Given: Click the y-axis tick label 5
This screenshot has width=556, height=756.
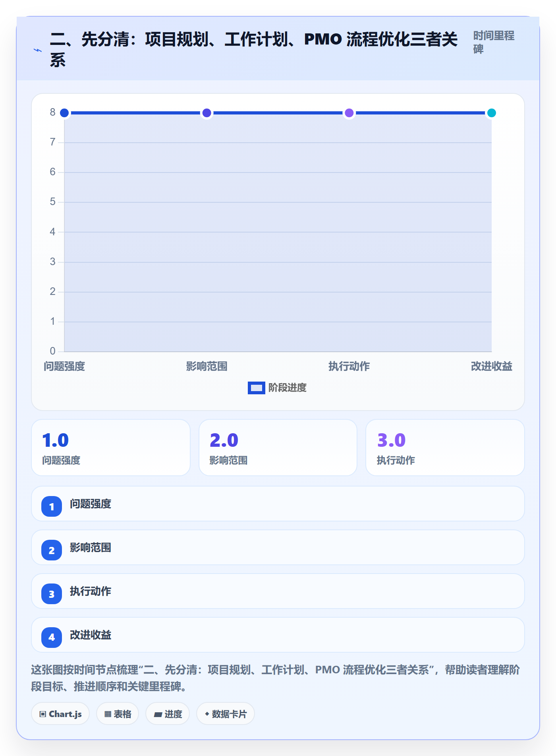Looking at the screenshot, I should pos(52,202).
